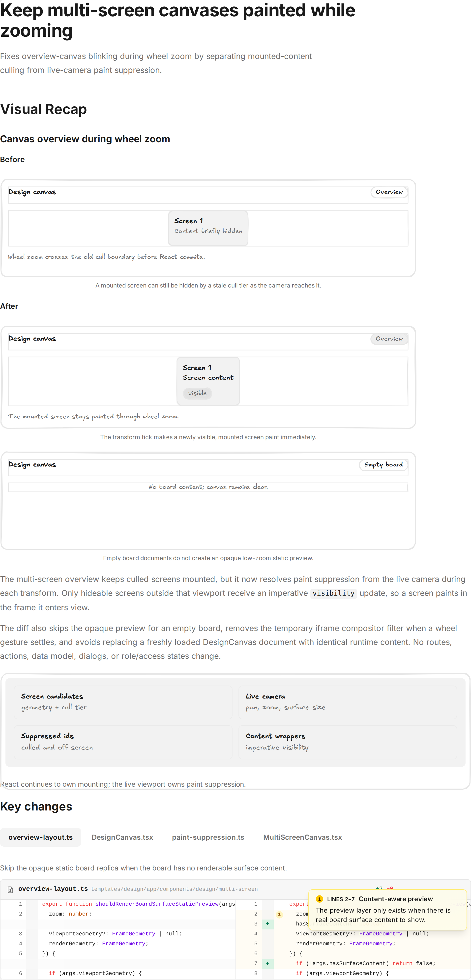Click the 'Screen content' Screen 1 card
The width and height of the screenshot is (471, 980).
(x=208, y=381)
